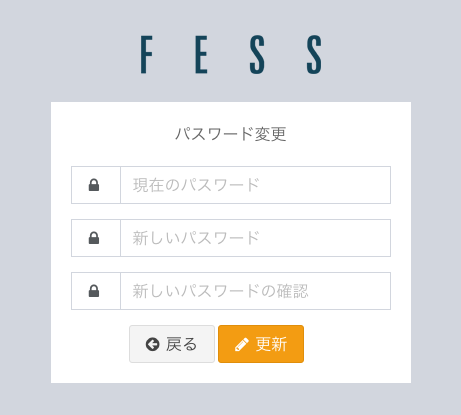
Task: Click the last S in FESS logo
Action: tap(314, 55)
